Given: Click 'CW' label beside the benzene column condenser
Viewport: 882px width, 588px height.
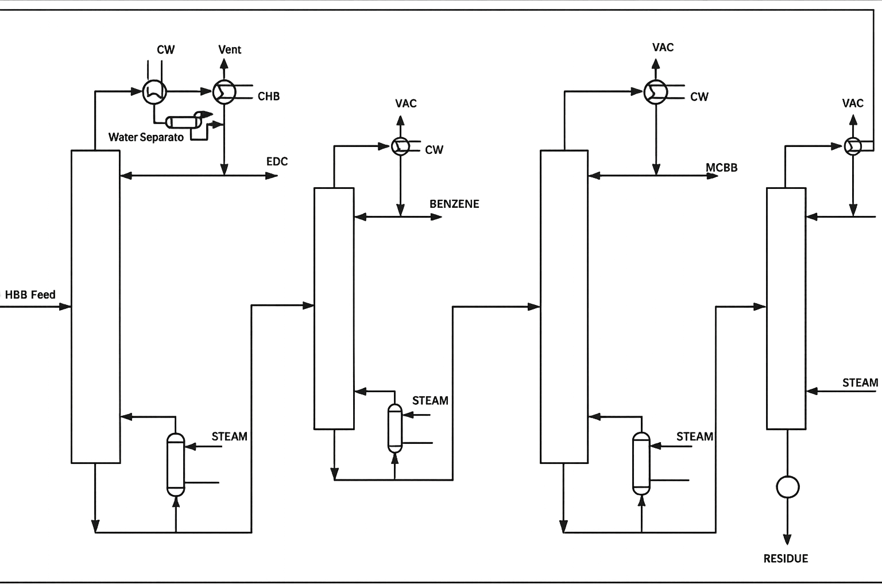Looking at the screenshot, I should [x=434, y=150].
